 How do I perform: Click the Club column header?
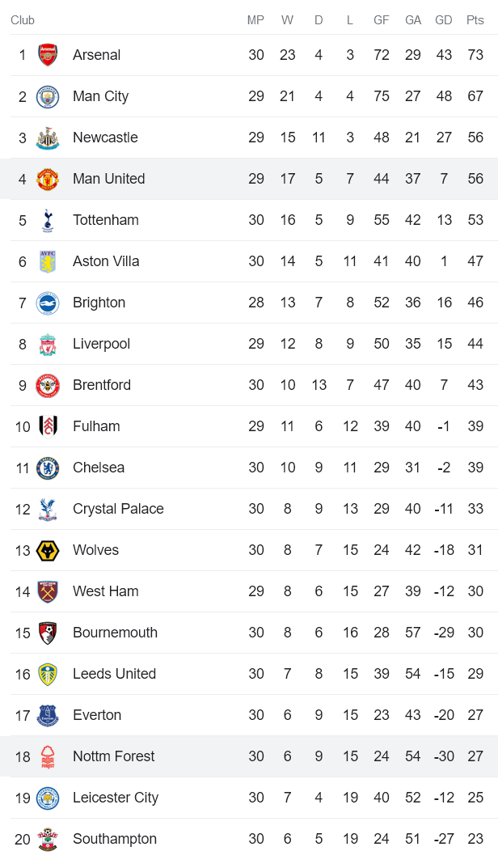(23, 20)
